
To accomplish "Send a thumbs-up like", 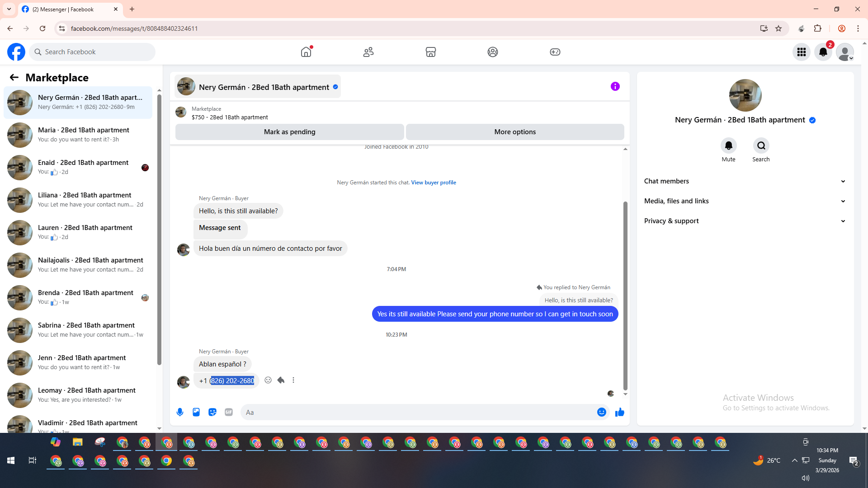I will (x=620, y=412).
